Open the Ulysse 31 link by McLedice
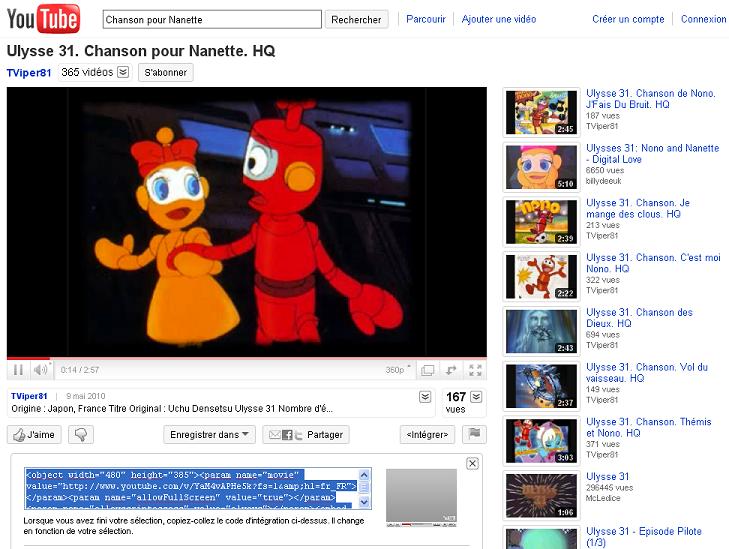This screenshot has height=549, width=729. point(607,477)
